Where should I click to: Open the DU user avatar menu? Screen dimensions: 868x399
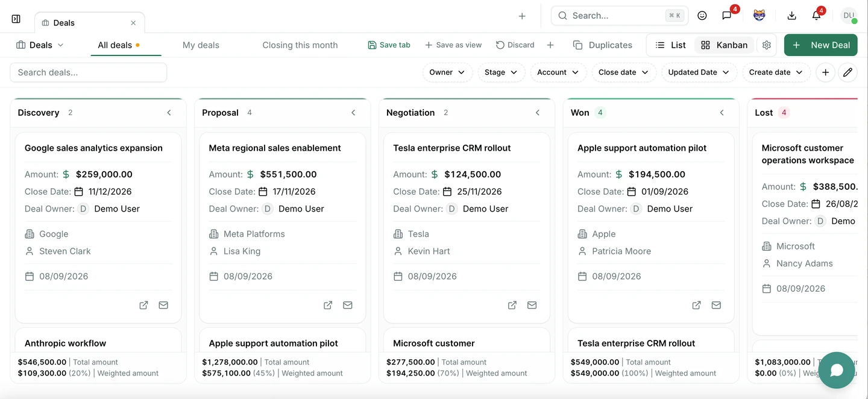pos(849,16)
